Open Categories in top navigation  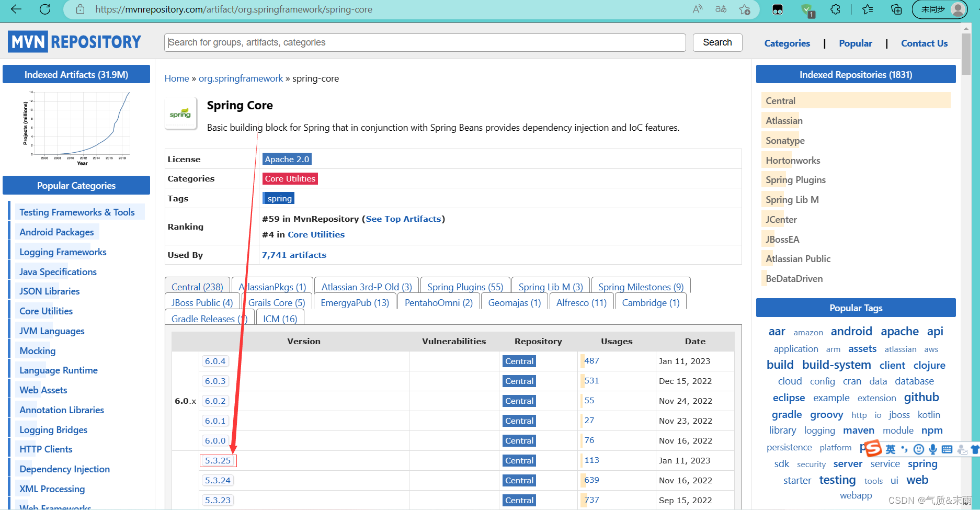click(787, 43)
